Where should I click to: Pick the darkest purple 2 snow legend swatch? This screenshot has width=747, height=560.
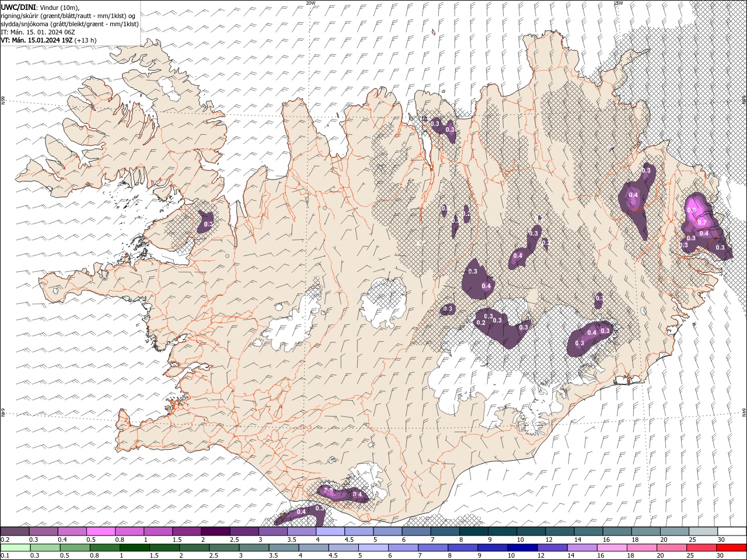click(x=215, y=531)
